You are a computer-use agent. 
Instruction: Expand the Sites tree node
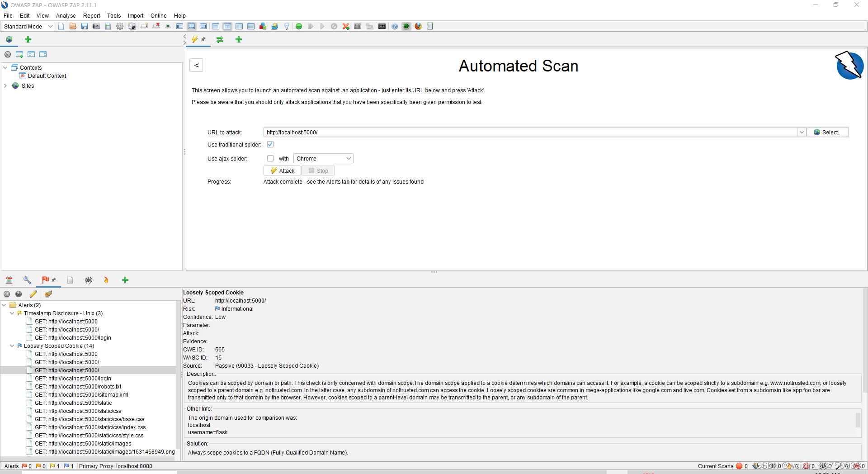pyautogui.click(x=5, y=85)
